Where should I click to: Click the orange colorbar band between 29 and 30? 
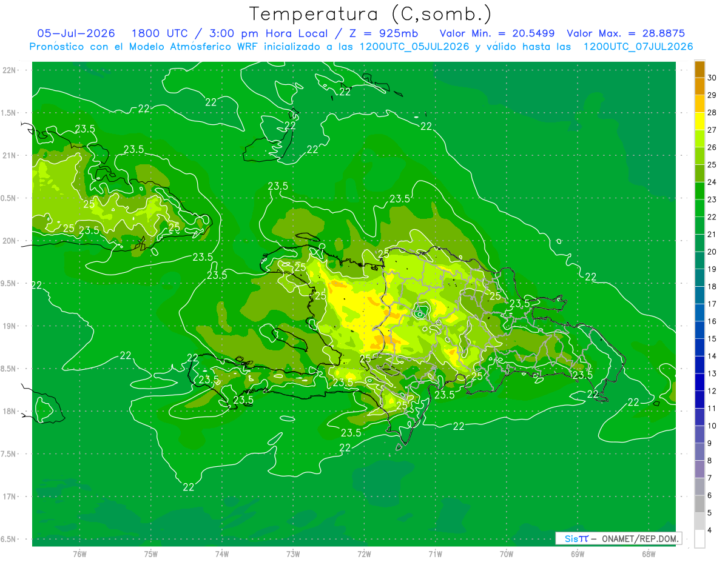(x=699, y=86)
